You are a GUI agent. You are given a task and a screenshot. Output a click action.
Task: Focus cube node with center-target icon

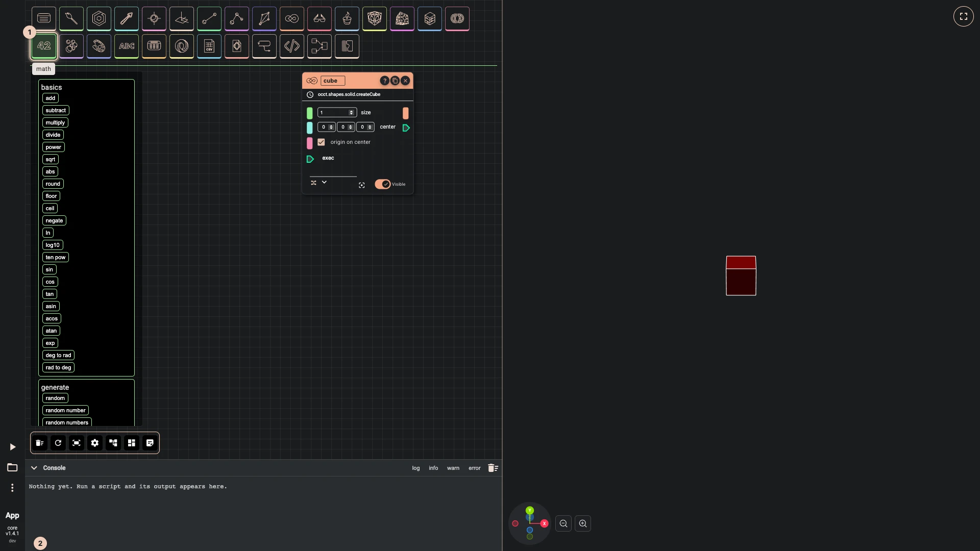tap(362, 185)
